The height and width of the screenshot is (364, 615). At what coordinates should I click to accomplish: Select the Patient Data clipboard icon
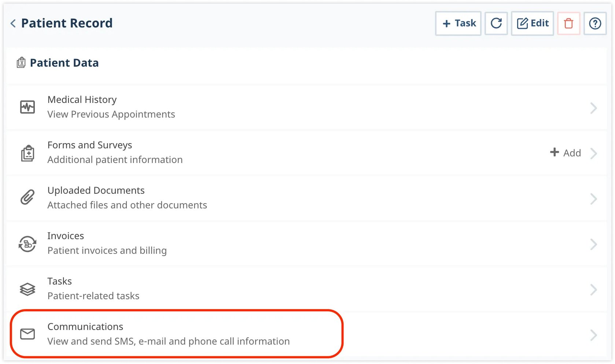coord(21,62)
